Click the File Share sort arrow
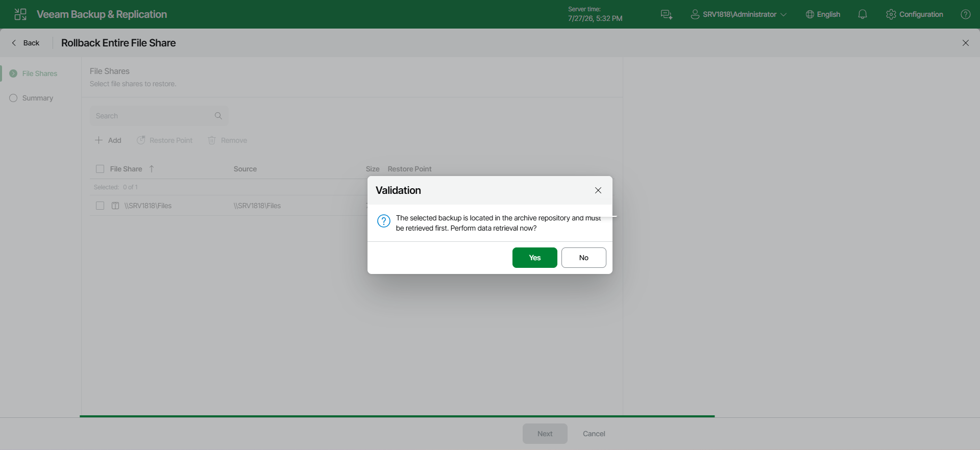980x450 pixels. coord(152,169)
